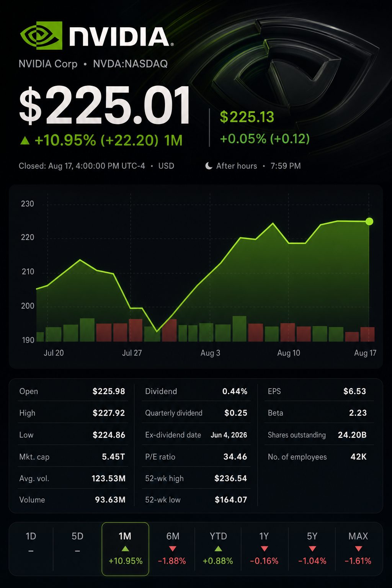Screen dimensions: 392x588
Task: Click the P/E ratio value 34.46
Action: coord(235,457)
